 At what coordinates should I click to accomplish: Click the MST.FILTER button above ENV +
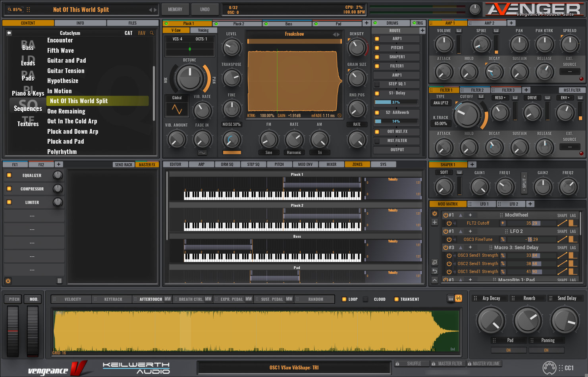572,90
